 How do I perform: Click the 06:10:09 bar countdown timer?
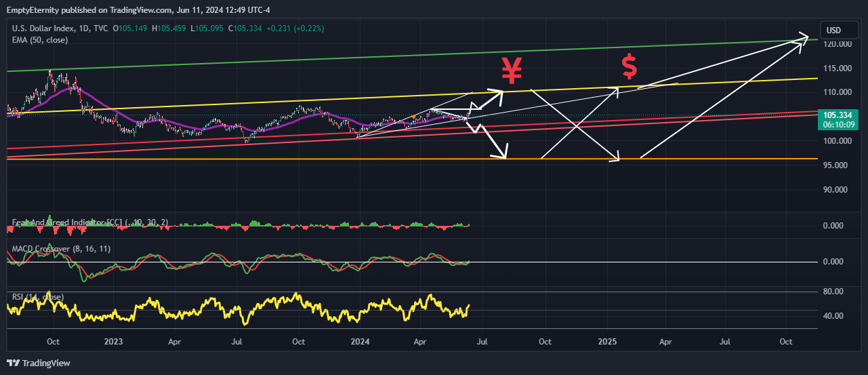tap(839, 125)
